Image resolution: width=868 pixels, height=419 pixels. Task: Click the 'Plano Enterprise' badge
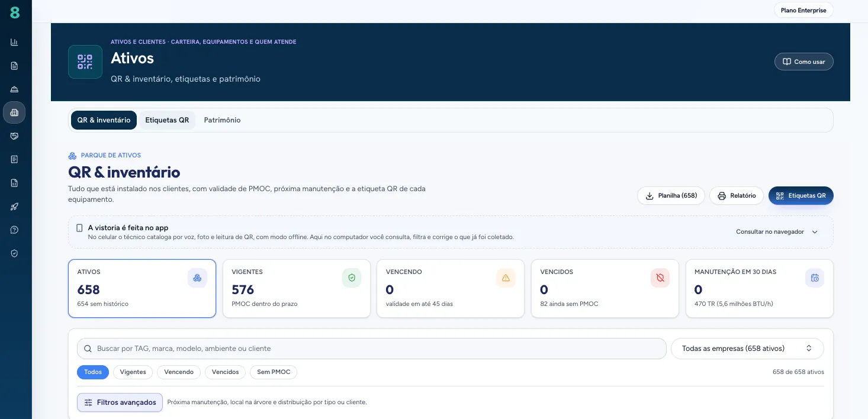pos(803,10)
